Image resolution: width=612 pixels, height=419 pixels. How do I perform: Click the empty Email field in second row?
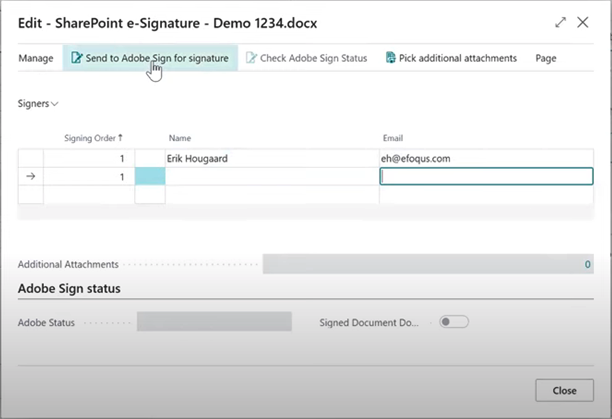click(486, 177)
